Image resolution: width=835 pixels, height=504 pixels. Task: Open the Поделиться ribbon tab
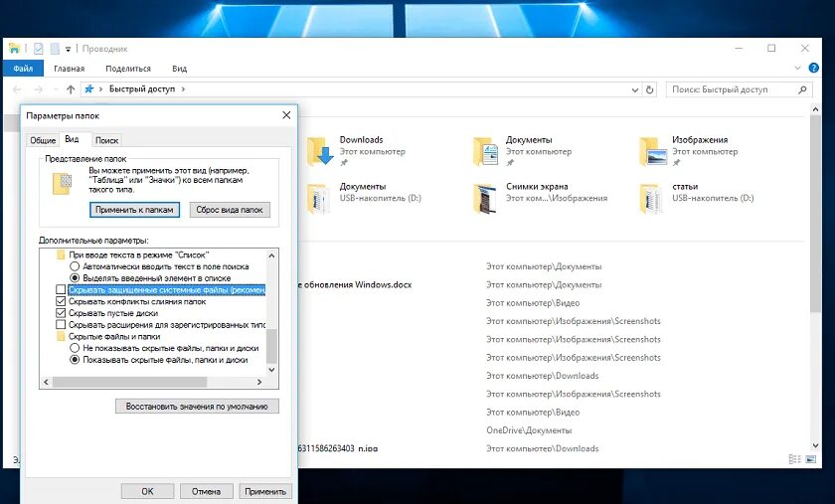point(128,69)
